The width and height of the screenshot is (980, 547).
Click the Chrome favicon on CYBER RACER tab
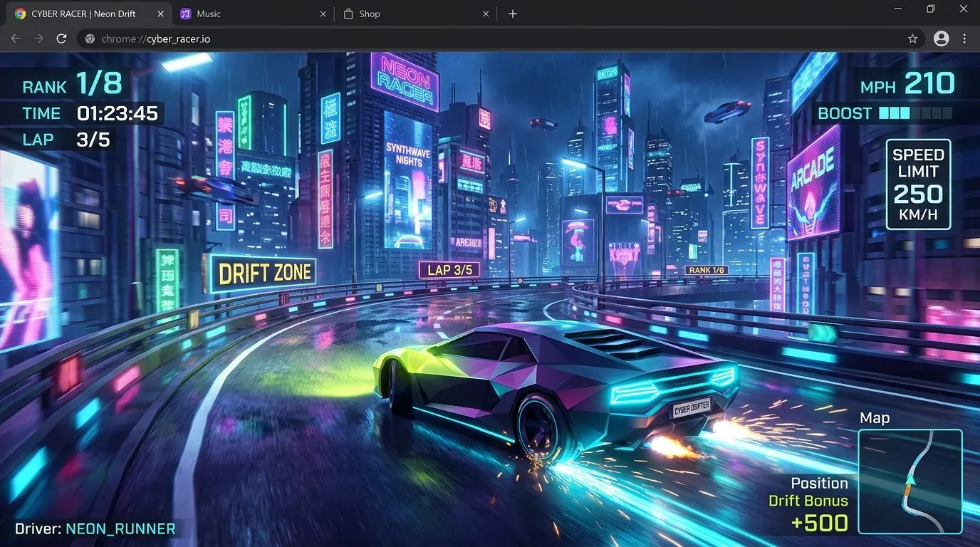pos(21,14)
